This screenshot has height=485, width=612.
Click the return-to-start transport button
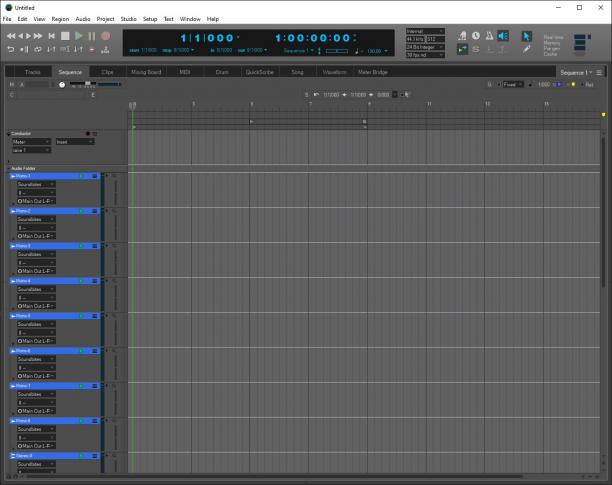52,36
